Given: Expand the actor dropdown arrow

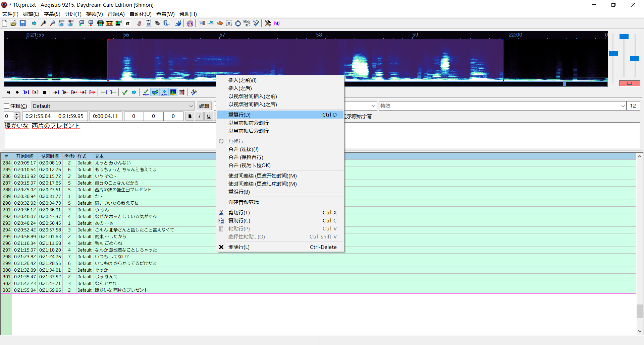Looking at the screenshot, I should (x=373, y=106).
